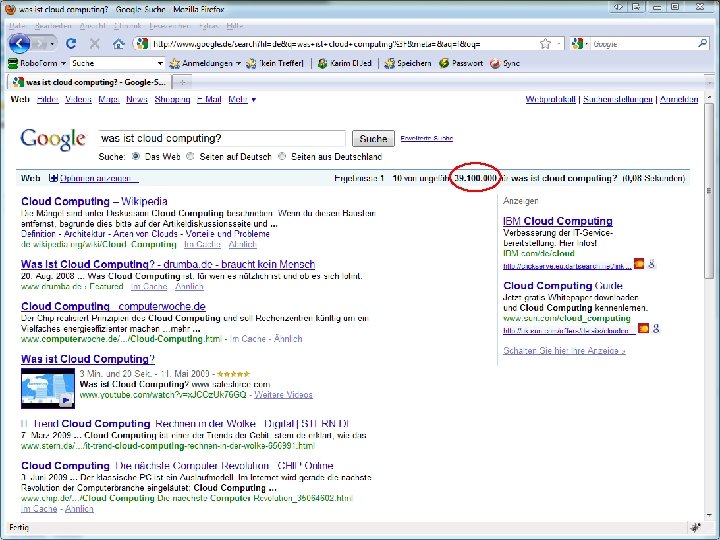Image resolution: width=720 pixels, height=540 pixels.
Task: Open the Hilfe menu
Action: pyautogui.click(x=235, y=26)
